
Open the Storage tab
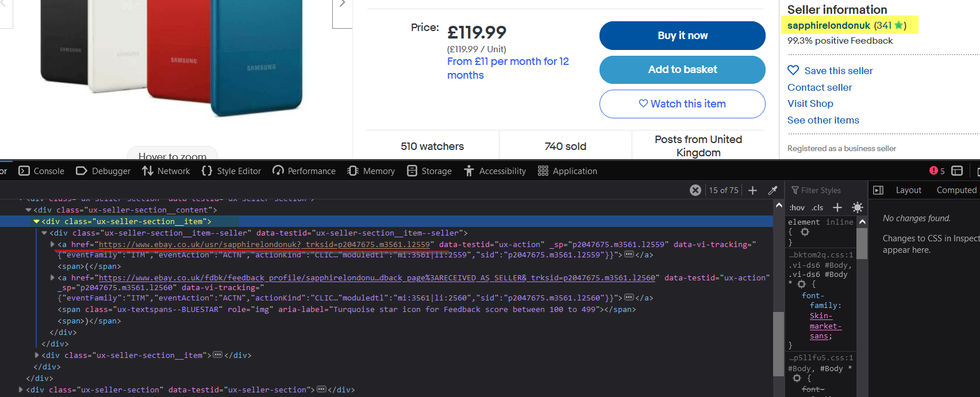pos(429,171)
